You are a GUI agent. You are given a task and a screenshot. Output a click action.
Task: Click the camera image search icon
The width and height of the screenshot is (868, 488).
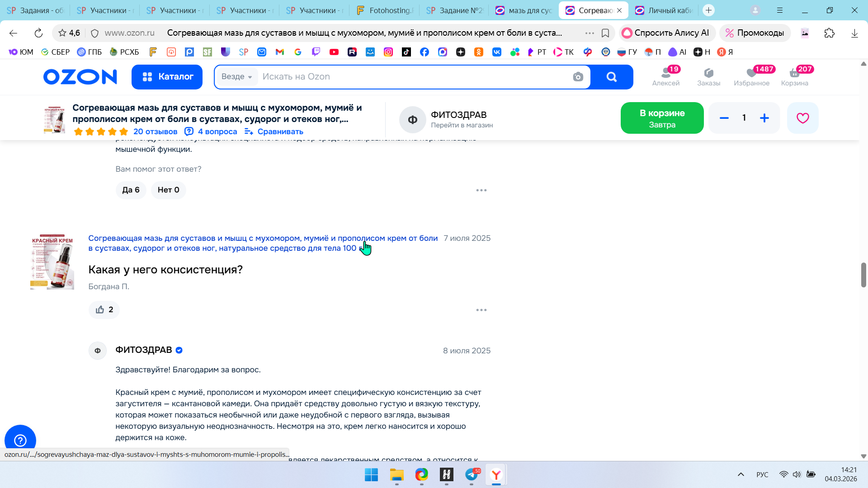click(x=578, y=77)
